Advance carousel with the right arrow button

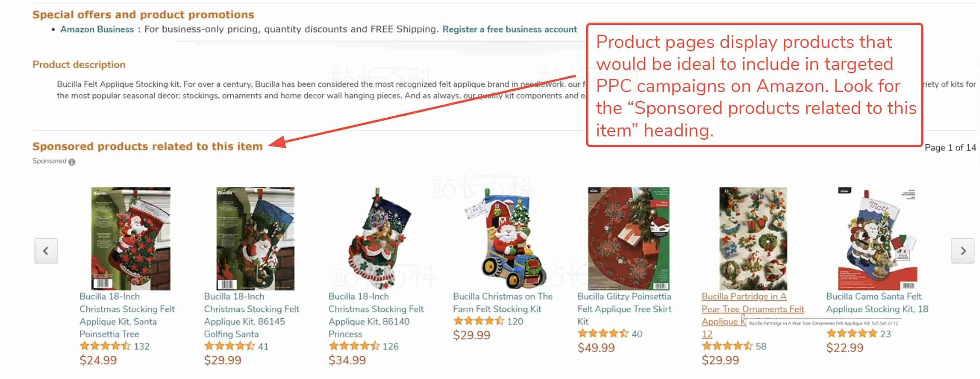pyautogui.click(x=963, y=251)
